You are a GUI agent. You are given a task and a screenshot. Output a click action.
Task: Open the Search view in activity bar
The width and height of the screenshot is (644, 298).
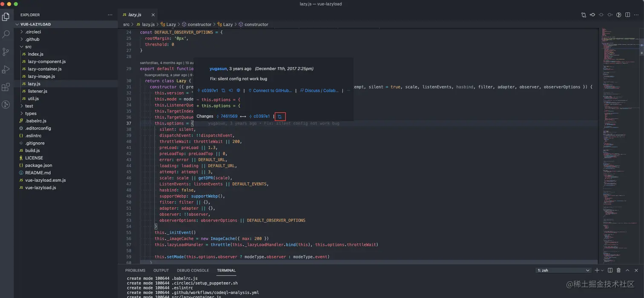tap(6, 35)
